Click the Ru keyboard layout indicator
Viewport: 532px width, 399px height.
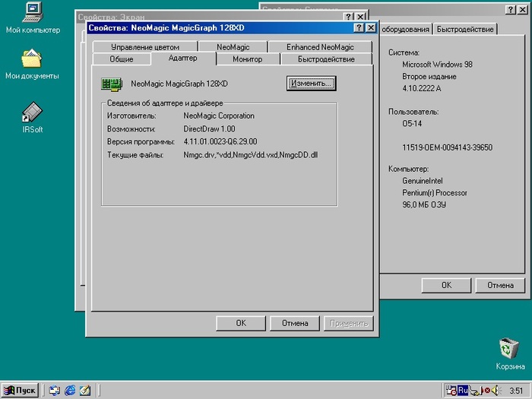[462, 390]
